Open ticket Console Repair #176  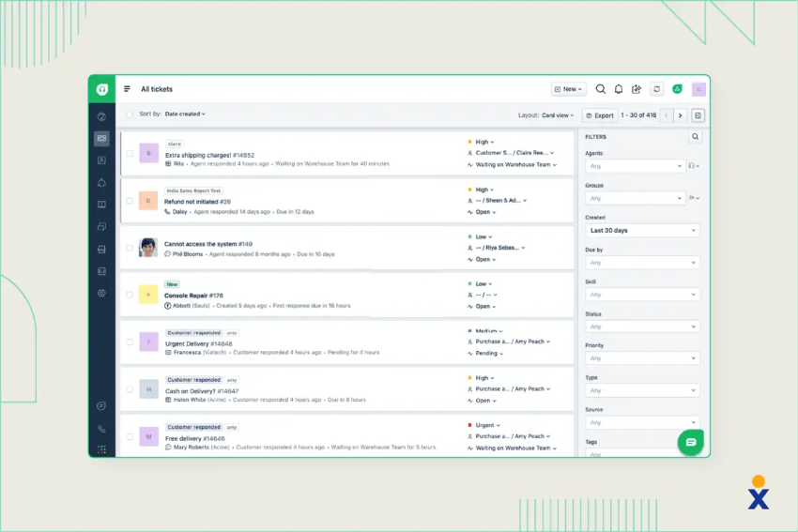pyautogui.click(x=193, y=296)
